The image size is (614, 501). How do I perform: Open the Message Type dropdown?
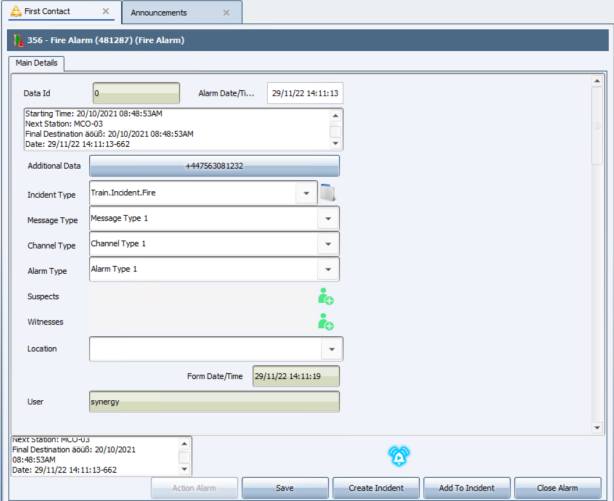[x=328, y=219]
